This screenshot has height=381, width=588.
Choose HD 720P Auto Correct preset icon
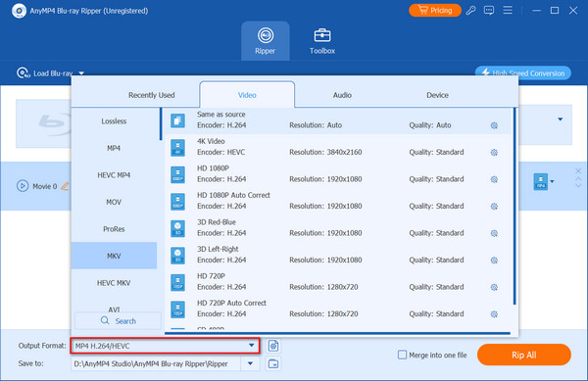pos(177,310)
